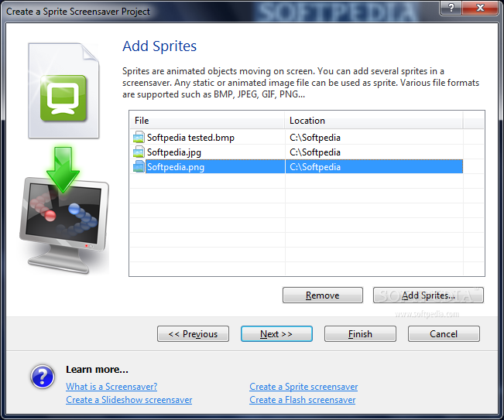Click the image icon beside Softpedia tested.bmp
The width and height of the screenshot is (504, 420).
(139, 137)
